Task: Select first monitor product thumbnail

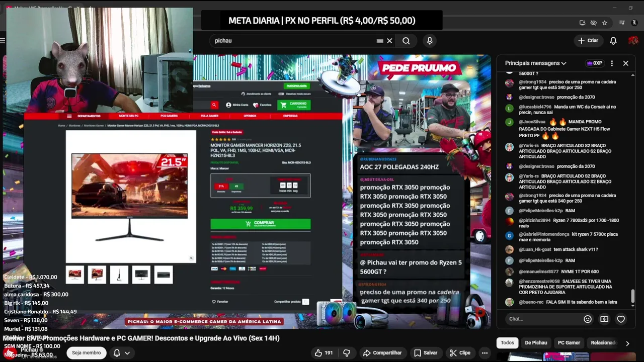Action: [75, 275]
